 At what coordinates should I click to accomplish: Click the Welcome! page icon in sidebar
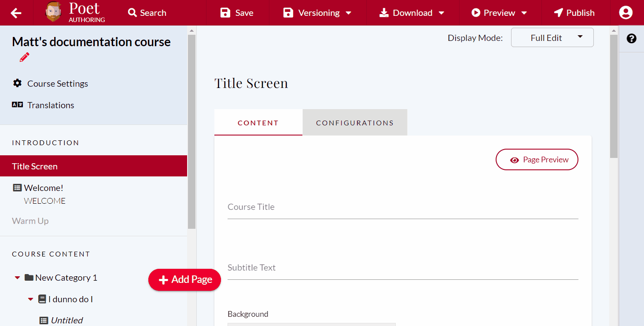[17, 187]
